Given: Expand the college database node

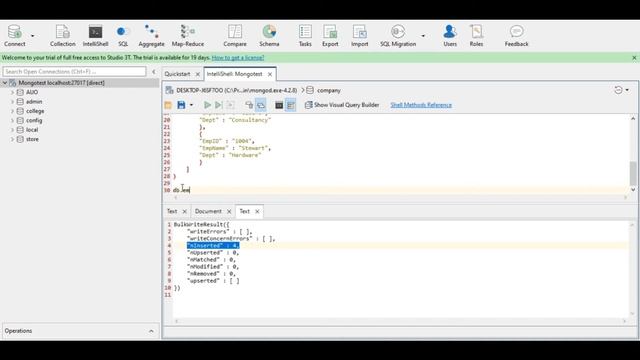Looking at the screenshot, I should tap(13, 111).
